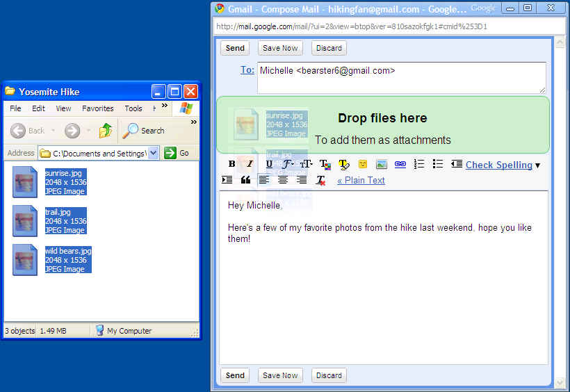Insert an image into the message
The width and height of the screenshot is (570, 392).
click(x=382, y=164)
